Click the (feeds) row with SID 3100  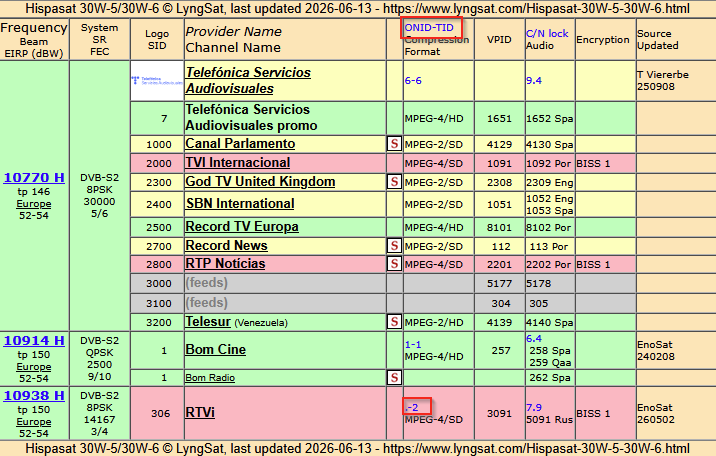click(x=383, y=303)
